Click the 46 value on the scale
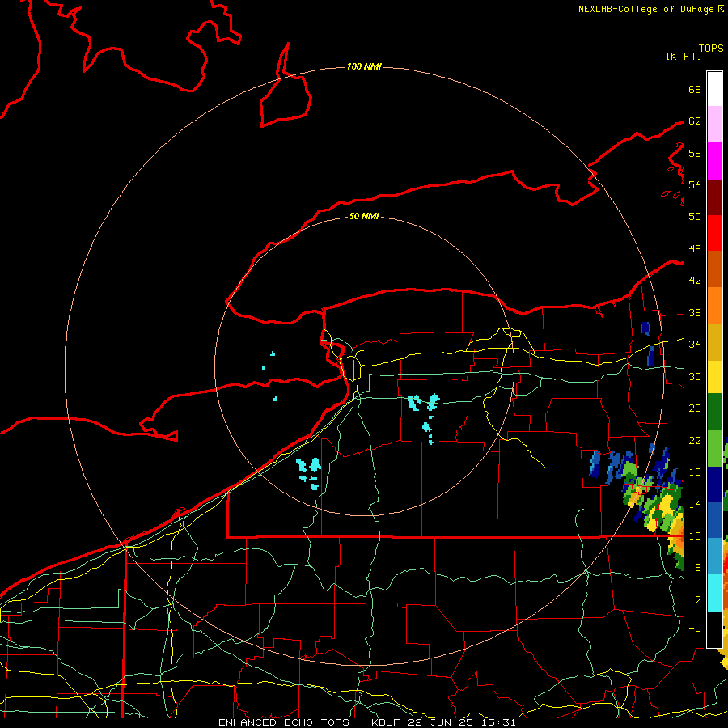This screenshot has width=728, height=728. (695, 249)
